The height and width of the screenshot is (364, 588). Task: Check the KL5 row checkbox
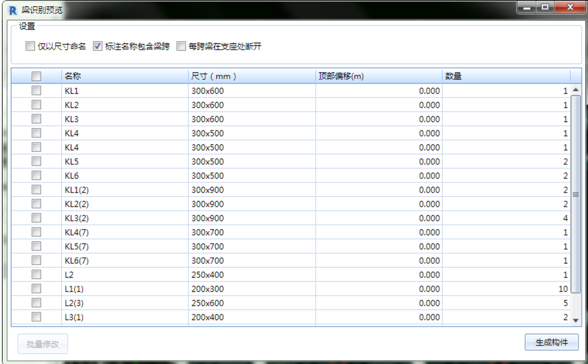36,161
